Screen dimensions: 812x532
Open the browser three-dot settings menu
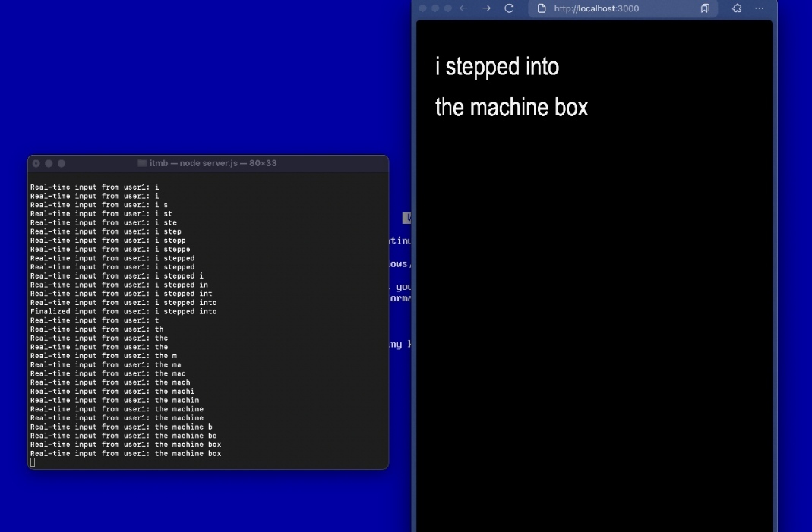click(759, 8)
